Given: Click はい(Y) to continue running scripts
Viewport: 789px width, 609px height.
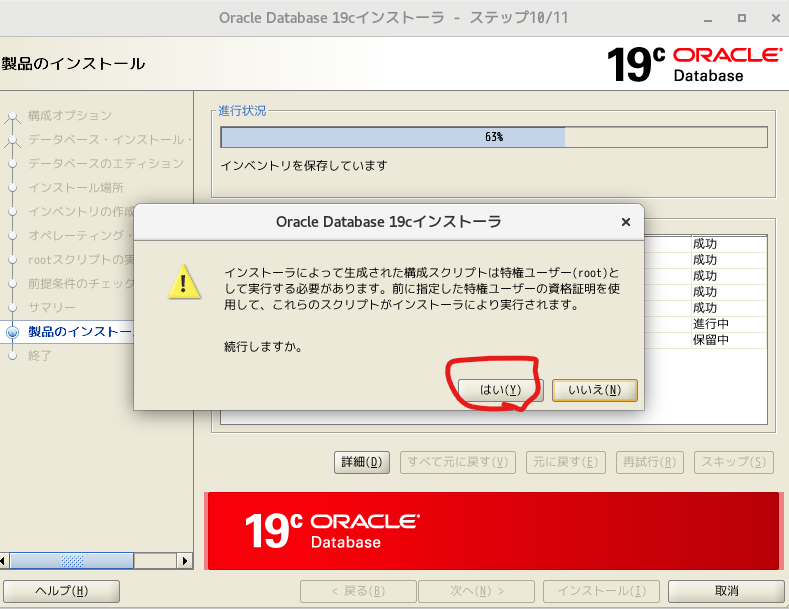Looking at the screenshot, I should (x=501, y=390).
